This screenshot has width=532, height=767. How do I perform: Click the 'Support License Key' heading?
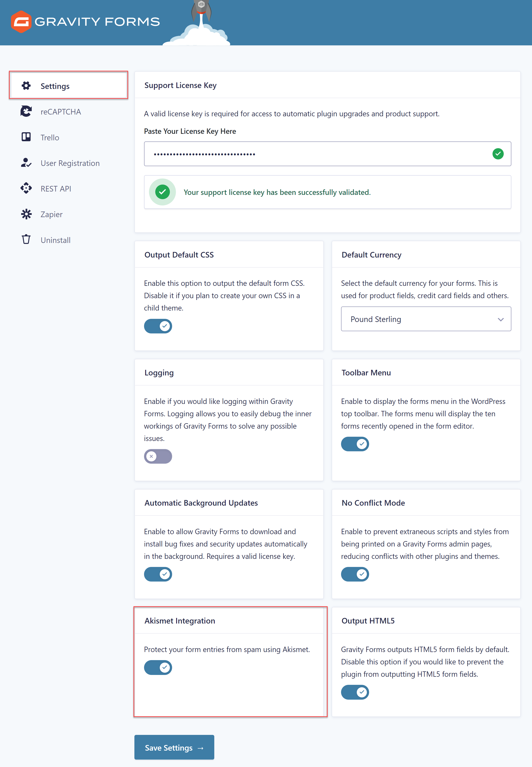point(180,85)
